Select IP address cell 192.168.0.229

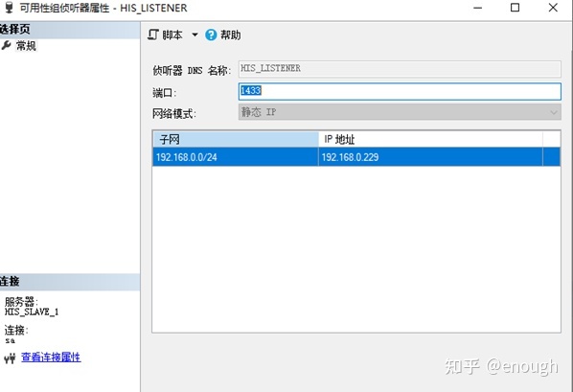pos(430,157)
